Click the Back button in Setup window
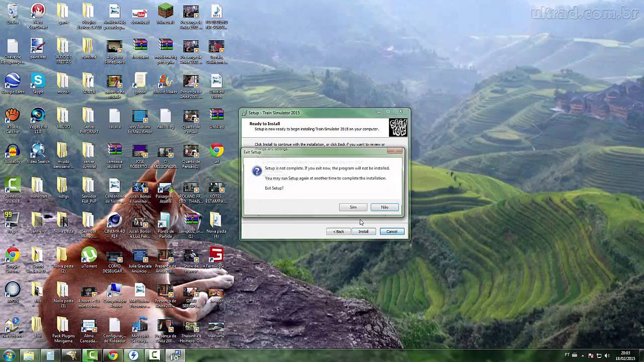This screenshot has height=362, width=644. pyautogui.click(x=339, y=232)
